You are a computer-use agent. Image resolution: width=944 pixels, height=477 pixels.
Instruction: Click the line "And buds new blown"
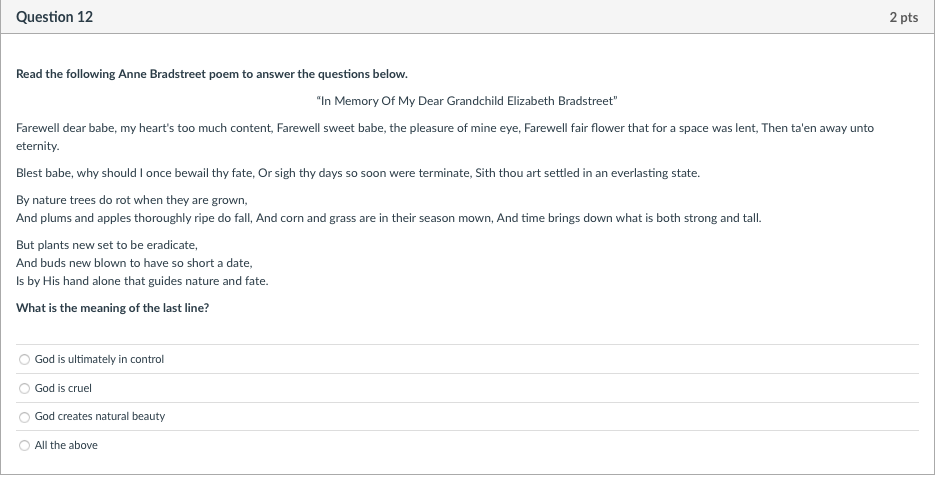[x=134, y=263]
